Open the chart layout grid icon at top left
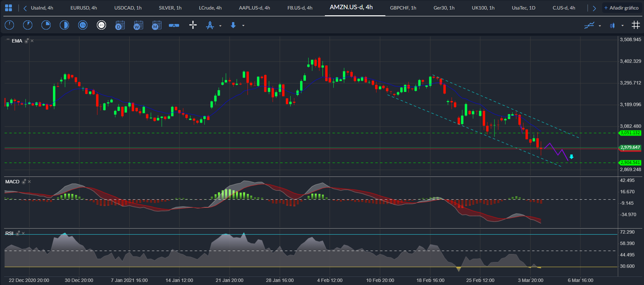The image size is (644, 285). coord(8,8)
